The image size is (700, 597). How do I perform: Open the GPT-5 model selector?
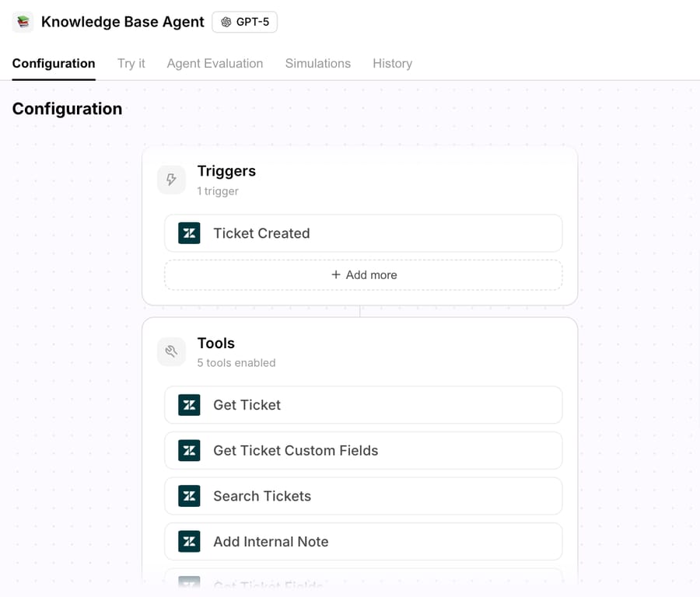[x=245, y=22]
